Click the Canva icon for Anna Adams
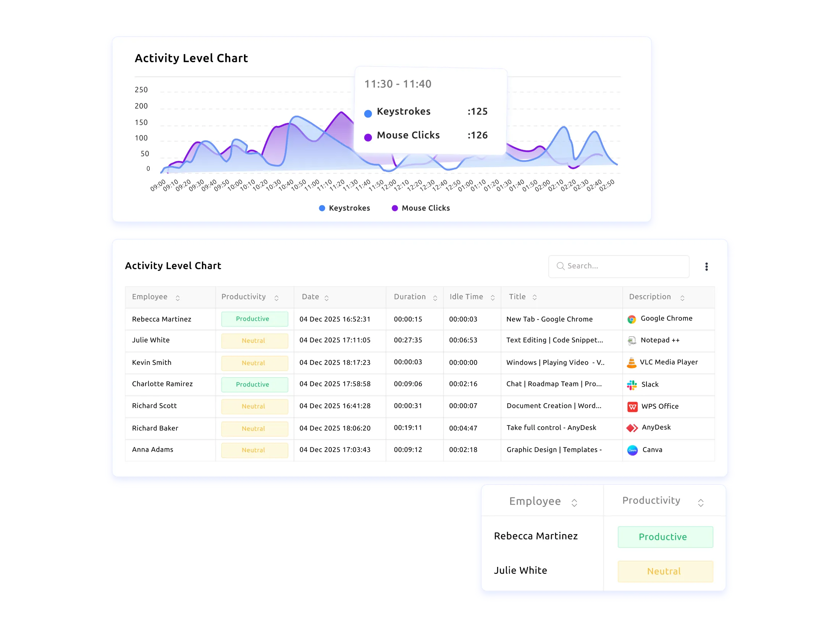Viewport: 840px width, 628px height. [633, 450]
